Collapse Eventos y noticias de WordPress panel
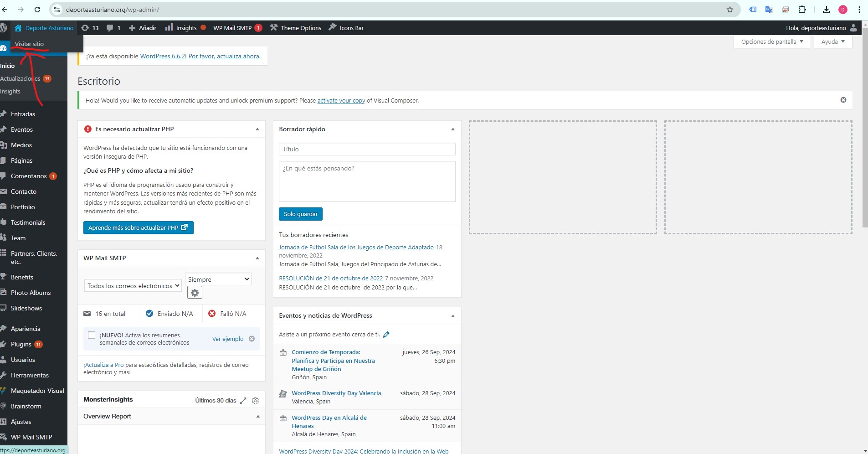The height and width of the screenshot is (454, 868). [x=453, y=316]
